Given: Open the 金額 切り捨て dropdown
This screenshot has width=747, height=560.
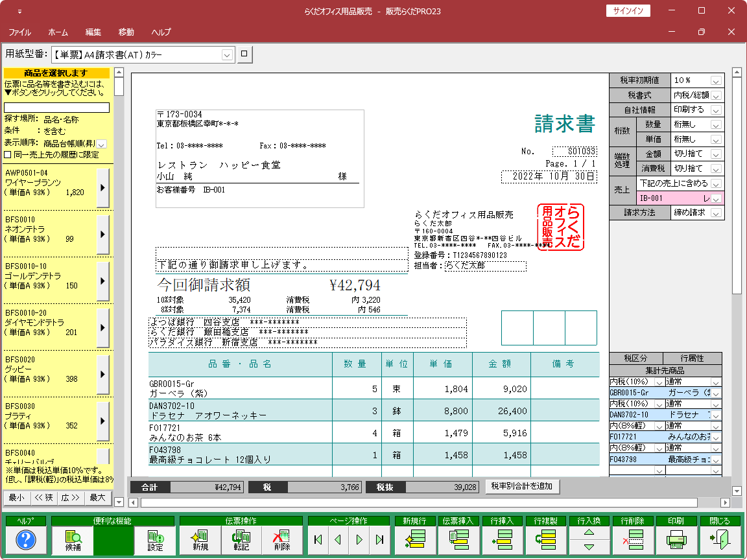Looking at the screenshot, I should click(716, 154).
